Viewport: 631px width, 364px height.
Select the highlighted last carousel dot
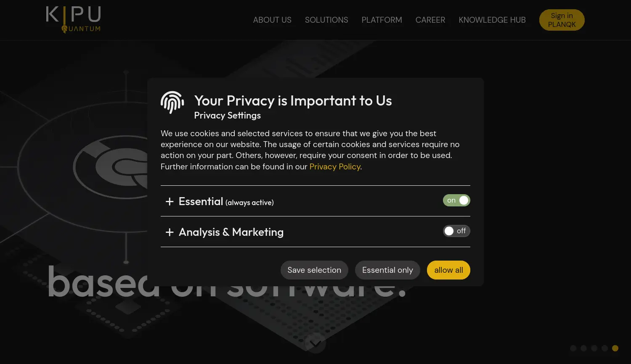coord(615,348)
